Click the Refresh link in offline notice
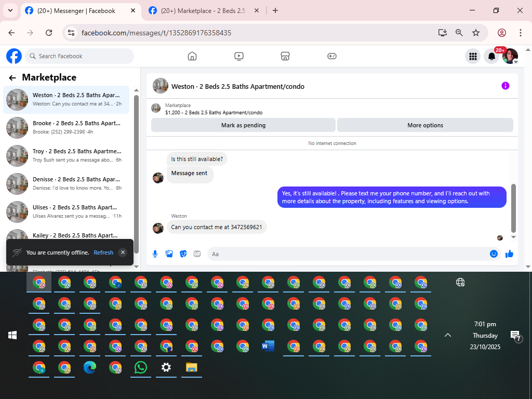Screen dimensions: 532x399 click(103, 252)
